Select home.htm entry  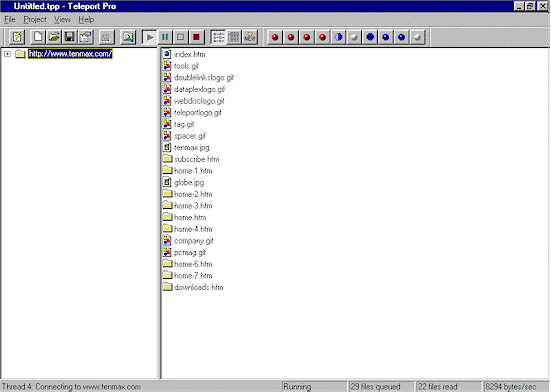pyautogui.click(x=190, y=218)
